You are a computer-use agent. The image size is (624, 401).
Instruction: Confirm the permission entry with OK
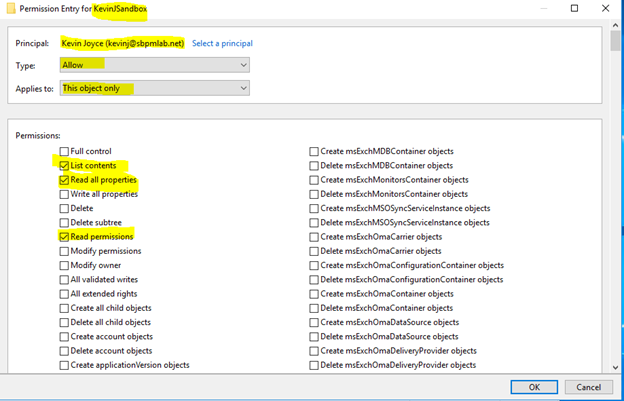[x=534, y=387]
